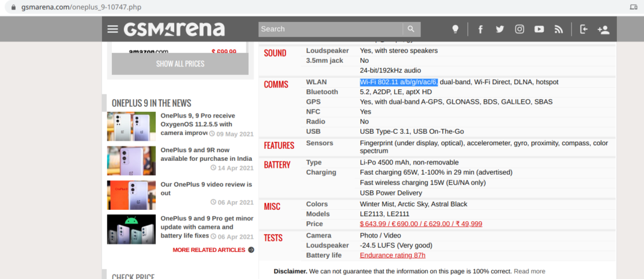Click the WLAN spec label
Image resolution: width=644 pixels, height=279 pixels.
[x=317, y=82]
